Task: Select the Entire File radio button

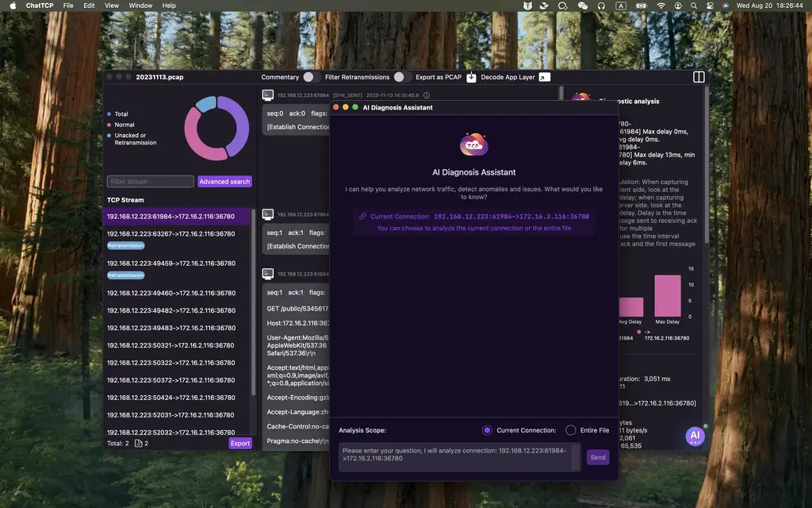Action: [x=570, y=429]
